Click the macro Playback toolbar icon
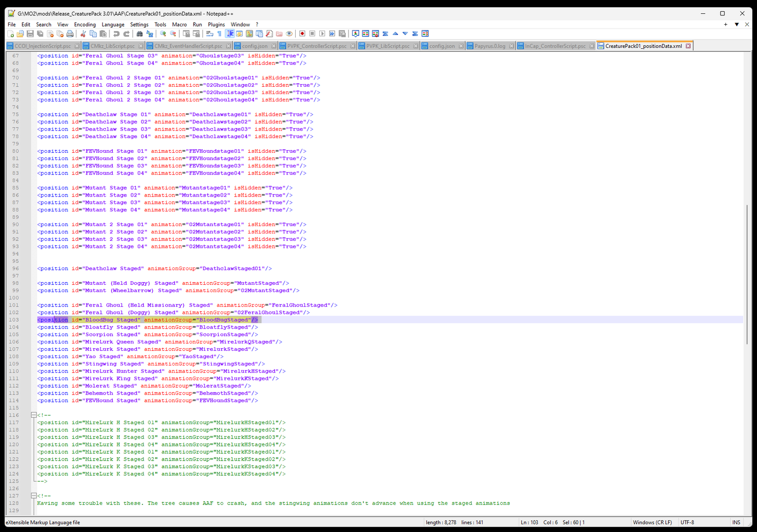The image size is (757, 532). point(322,34)
